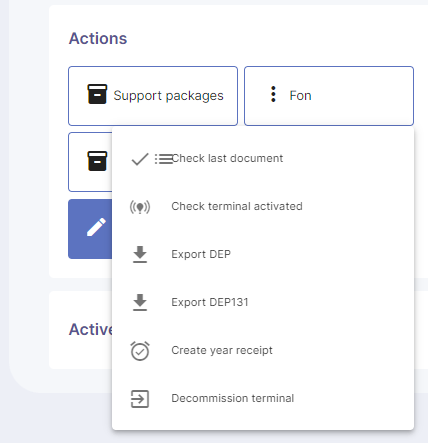Click the list icon before Check last document
Screen dimensions: 428x443
click(x=164, y=159)
